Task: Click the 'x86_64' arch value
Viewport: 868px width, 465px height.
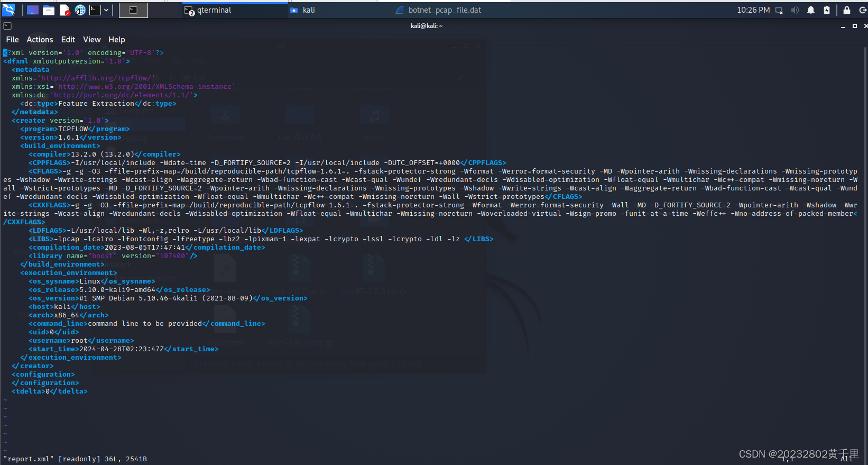Action: 67,315
